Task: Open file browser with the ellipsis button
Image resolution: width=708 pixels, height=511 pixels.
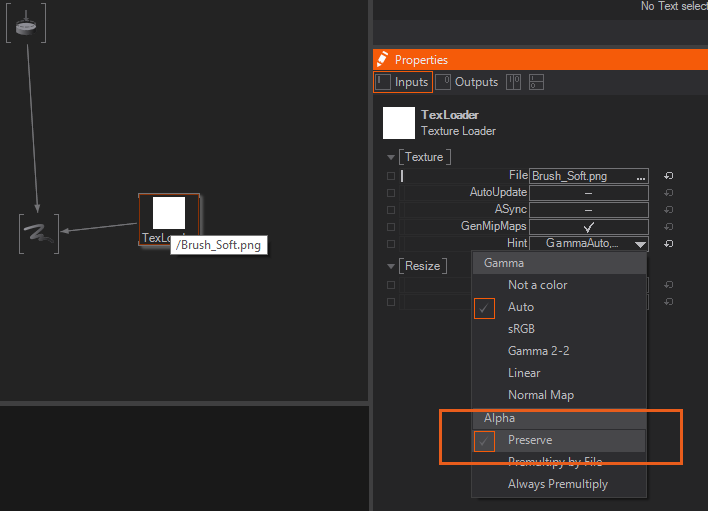Action: [640, 176]
